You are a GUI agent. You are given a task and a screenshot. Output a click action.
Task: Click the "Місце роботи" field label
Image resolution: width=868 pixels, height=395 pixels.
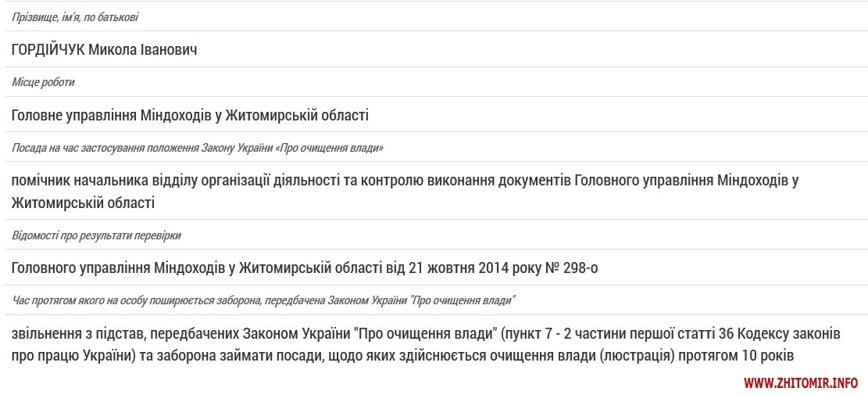tap(43, 82)
